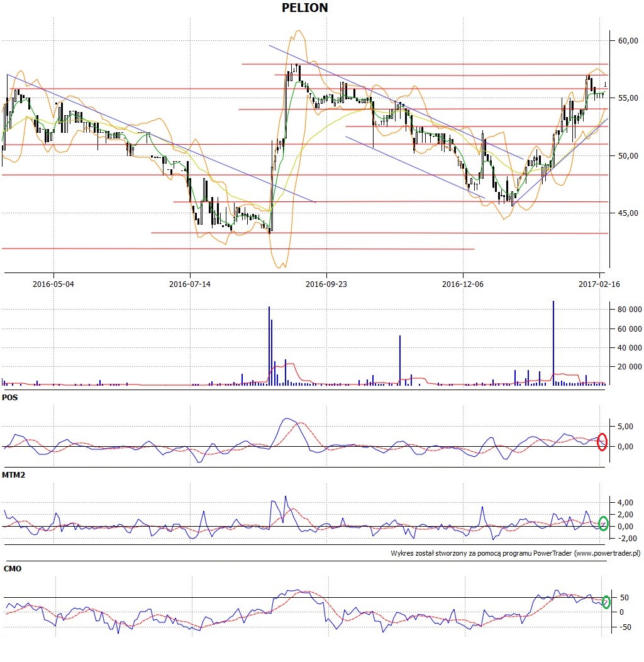Select the 55,00 price axis label

tap(628, 98)
